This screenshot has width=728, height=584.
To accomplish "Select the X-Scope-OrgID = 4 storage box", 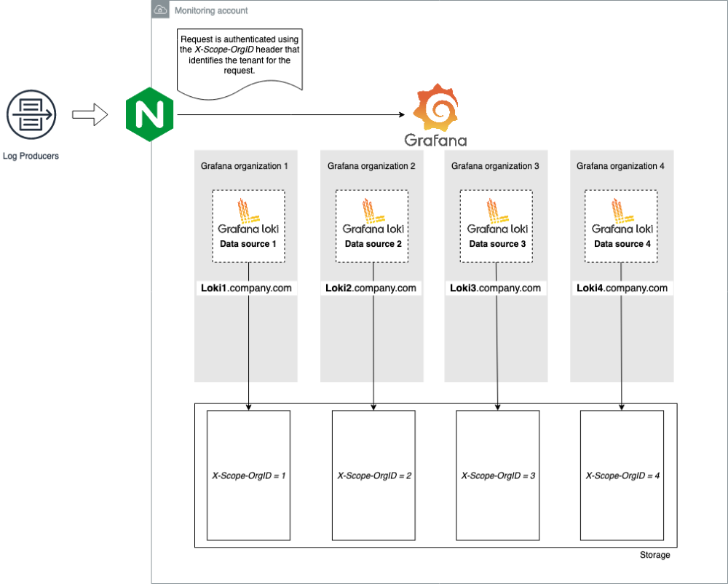I will pos(622,474).
